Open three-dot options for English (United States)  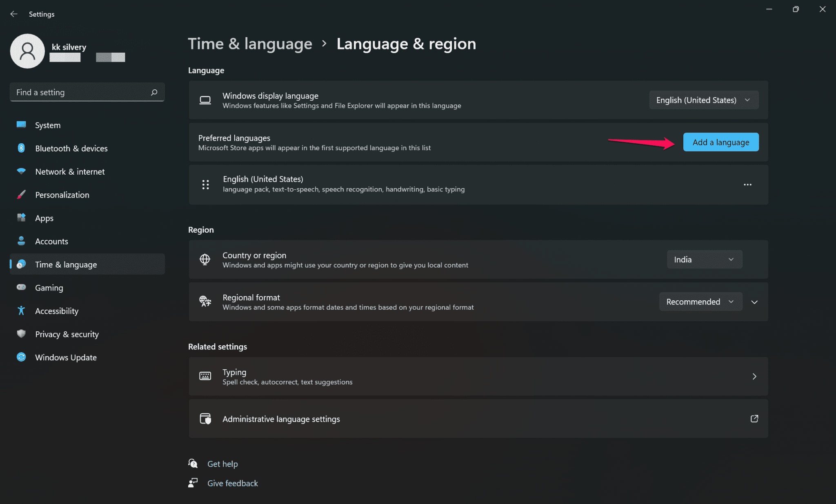click(x=747, y=184)
